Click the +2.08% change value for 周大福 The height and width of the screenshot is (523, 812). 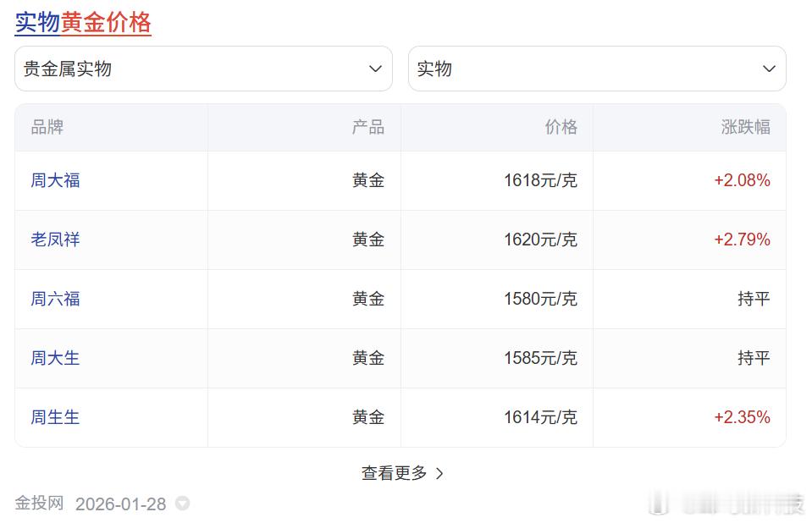click(742, 180)
